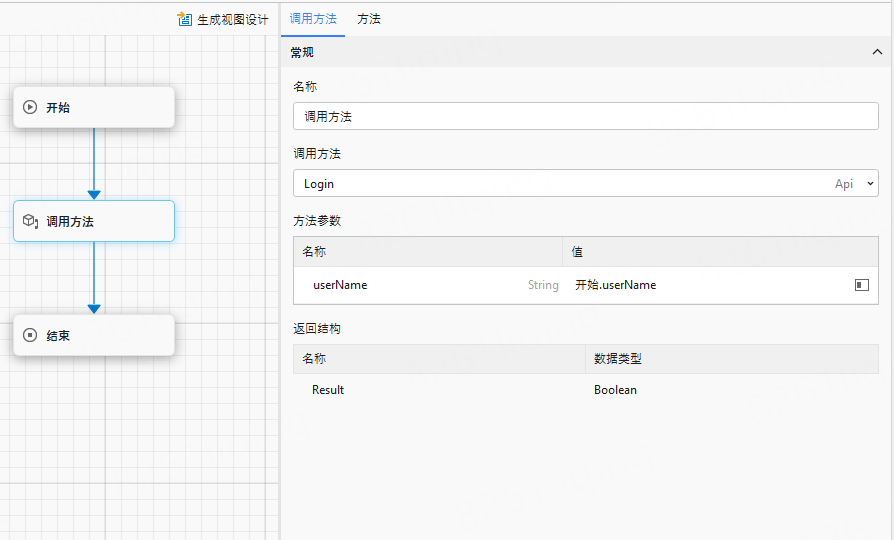
Task: Switch to the 调用方法 tab
Action: [313, 19]
